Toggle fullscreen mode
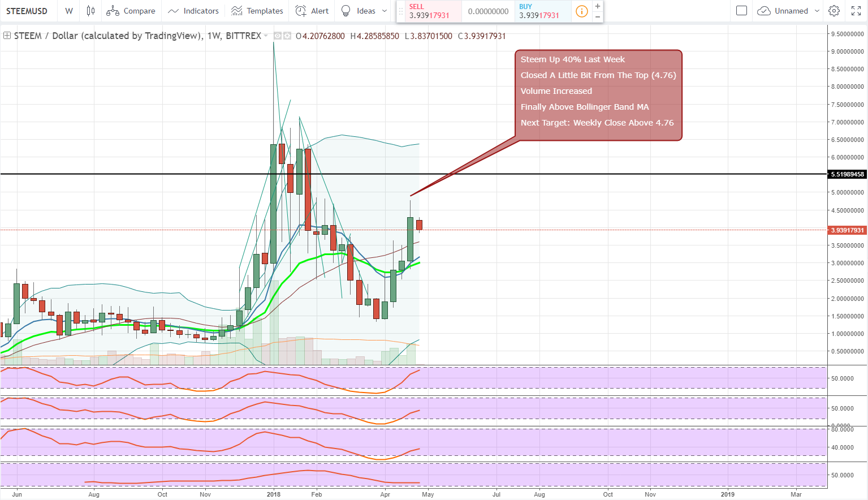868x500 pixels. tap(856, 11)
